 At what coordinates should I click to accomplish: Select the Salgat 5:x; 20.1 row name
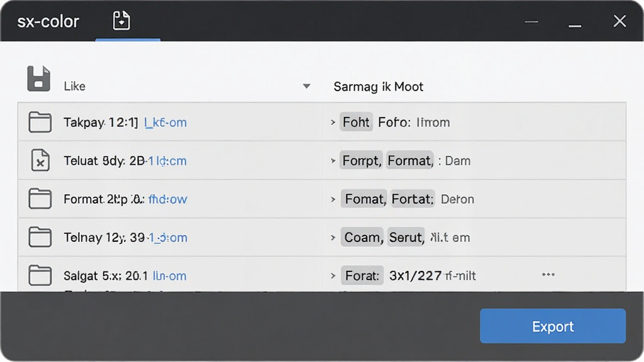click(106, 276)
